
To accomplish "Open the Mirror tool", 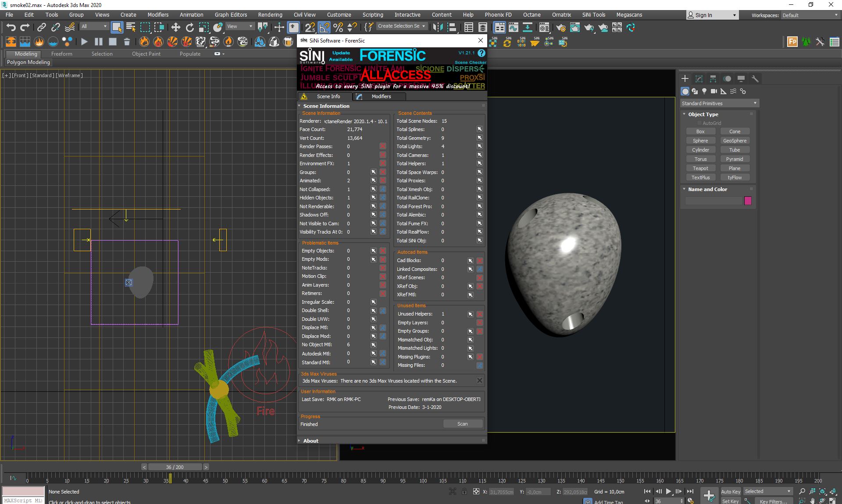I will click(x=437, y=28).
